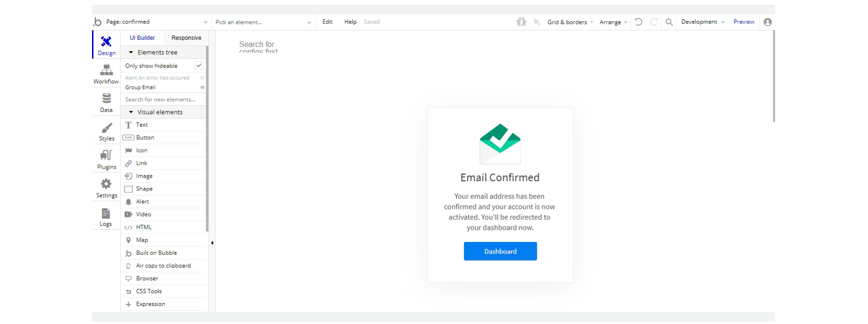Collapse the Elements tree section
Viewport: 868px width, 324px height.
pos(131,53)
